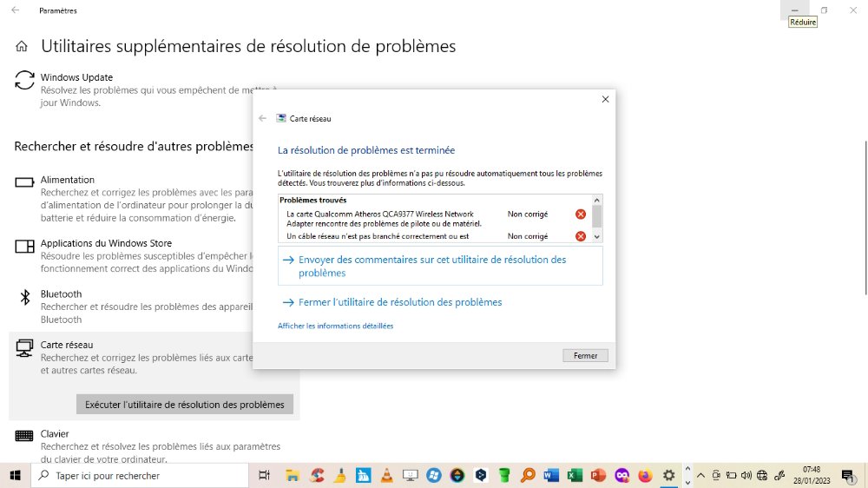This screenshot has width=868, height=488.
Task: Select the Windows Update troubleshooter entry
Action: coord(154,89)
